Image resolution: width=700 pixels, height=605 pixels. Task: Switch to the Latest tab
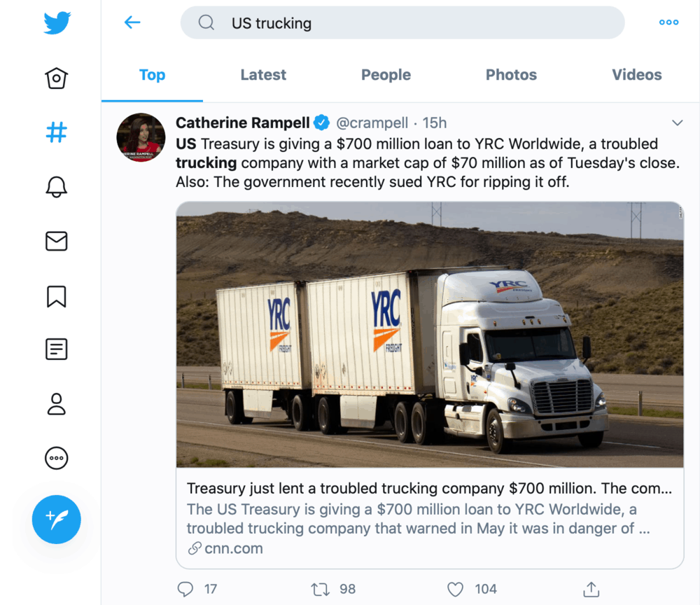point(263,75)
